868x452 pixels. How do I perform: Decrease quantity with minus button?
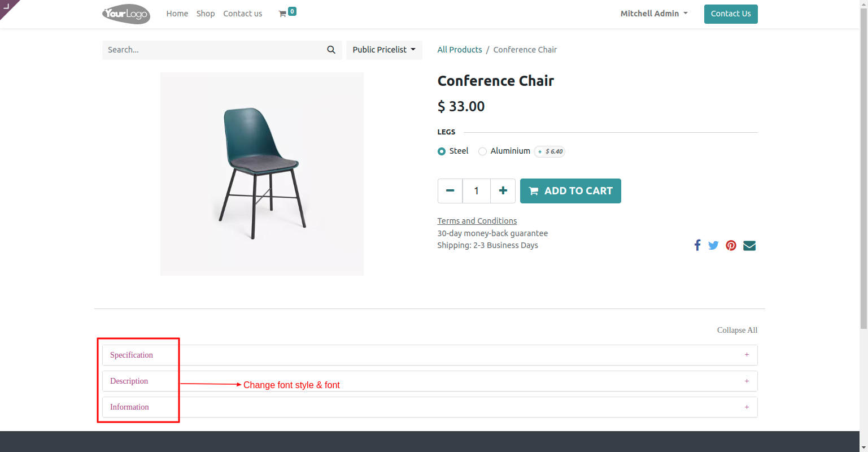tap(450, 191)
